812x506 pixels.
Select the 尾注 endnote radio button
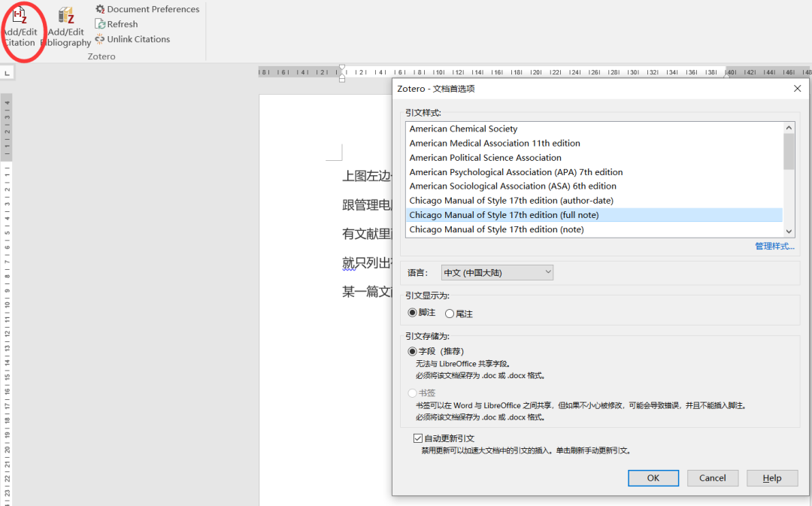click(x=450, y=314)
